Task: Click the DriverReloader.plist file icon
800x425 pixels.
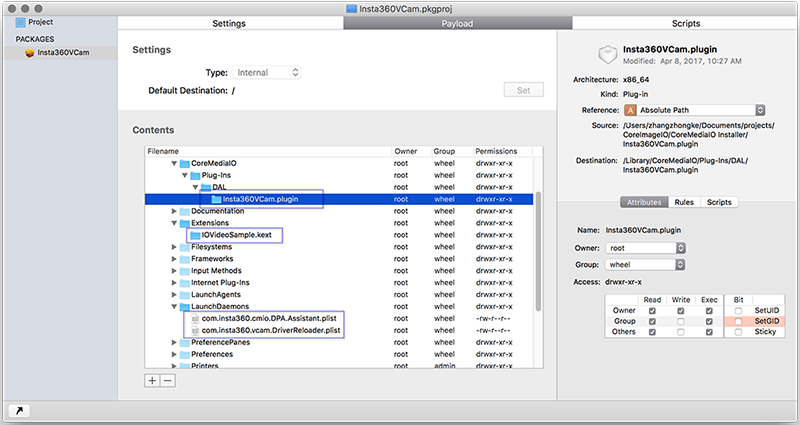Action: pos(195,331)
